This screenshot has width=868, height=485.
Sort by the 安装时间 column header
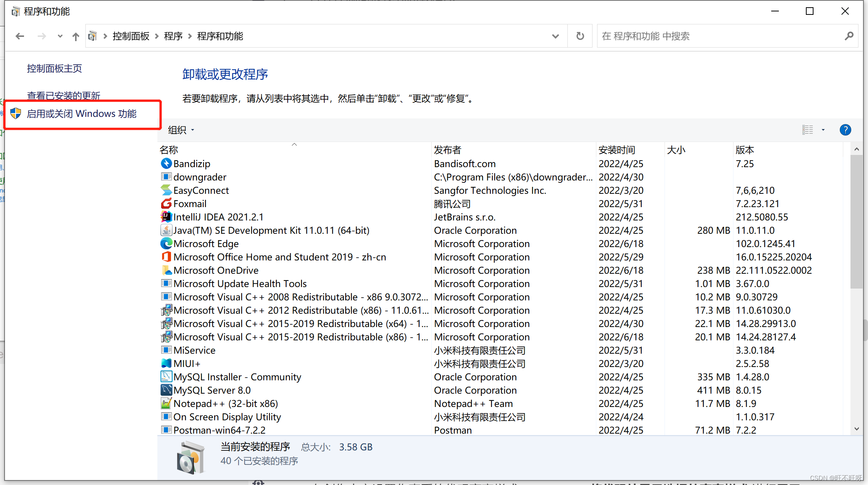pos(630,150)
